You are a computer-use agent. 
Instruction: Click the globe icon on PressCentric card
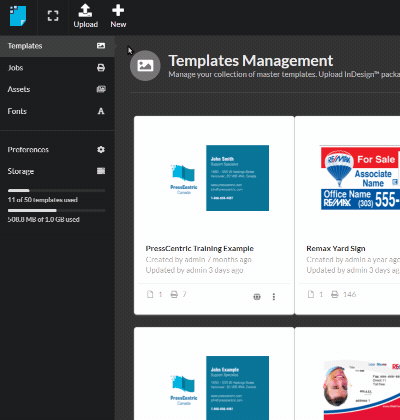coord(257,297)
